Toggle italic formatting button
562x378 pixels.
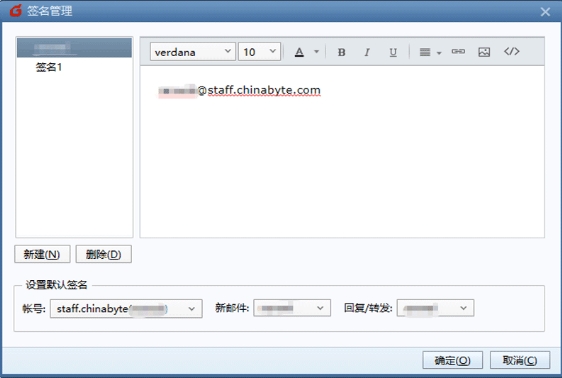point(367,52)
